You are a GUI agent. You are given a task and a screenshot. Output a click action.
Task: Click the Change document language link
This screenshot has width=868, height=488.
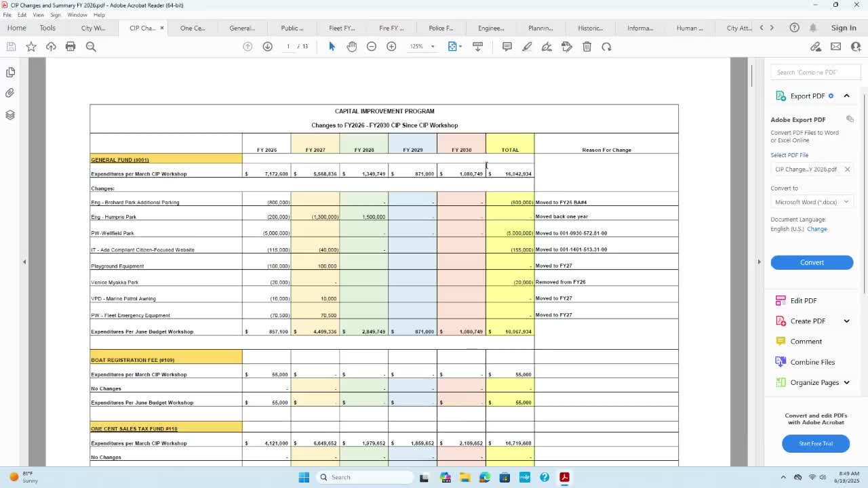(816, 229)
